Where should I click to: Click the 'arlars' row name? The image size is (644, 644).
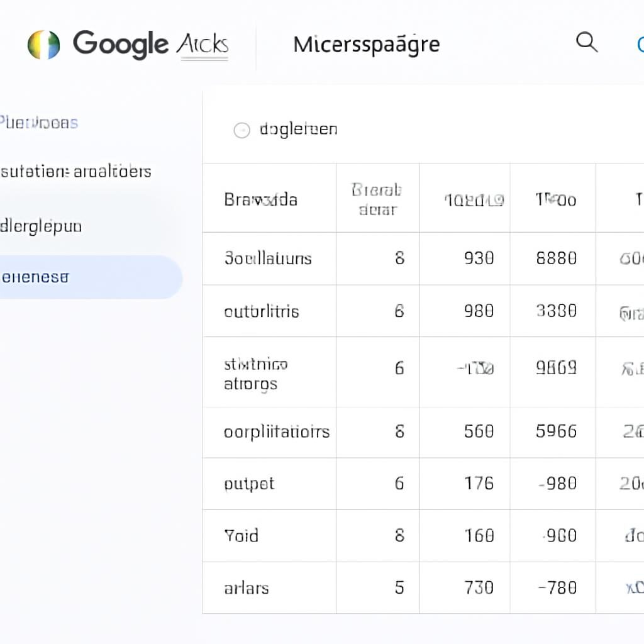point(247,588)
